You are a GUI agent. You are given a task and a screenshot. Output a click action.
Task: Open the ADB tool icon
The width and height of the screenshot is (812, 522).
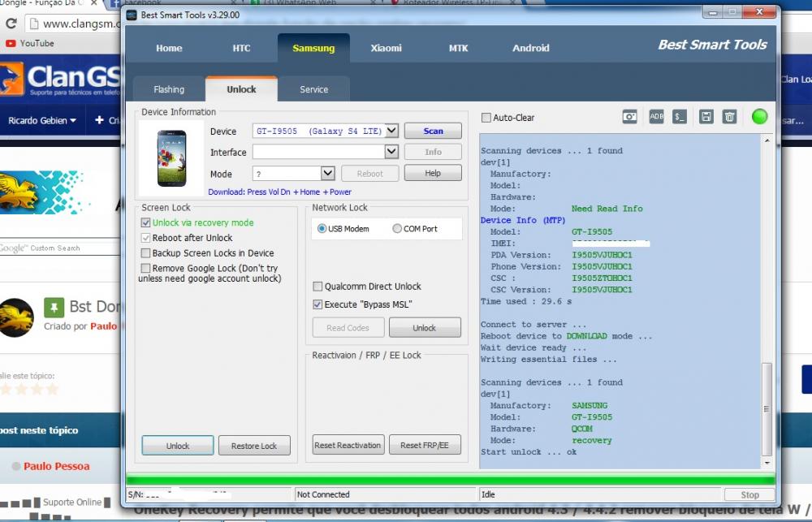[656, 117]
